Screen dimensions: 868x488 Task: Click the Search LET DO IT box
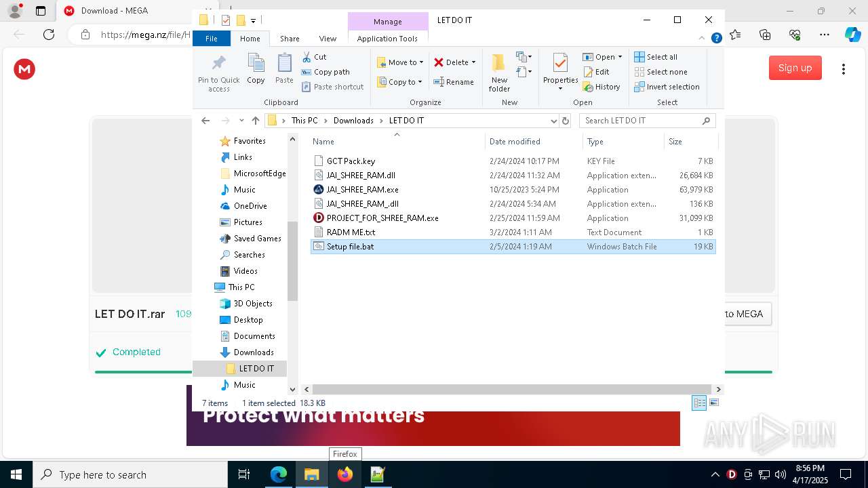[x=648, y=121]
